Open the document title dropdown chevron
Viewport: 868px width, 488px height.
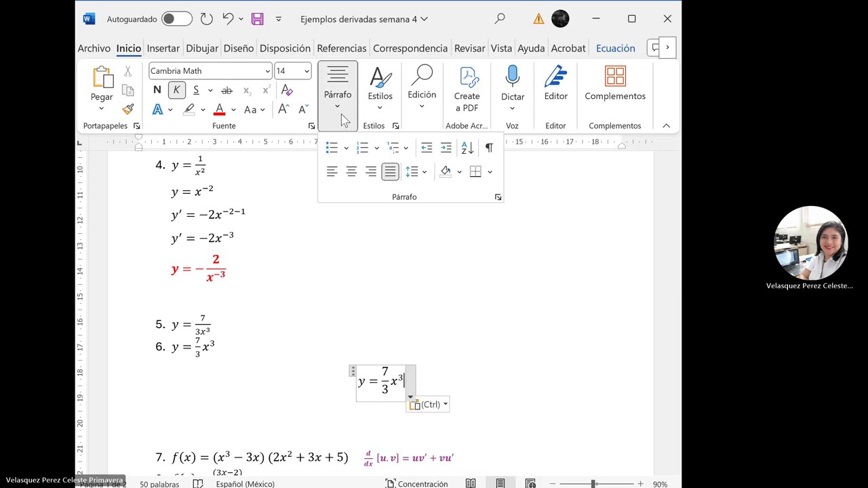[425, 19]
